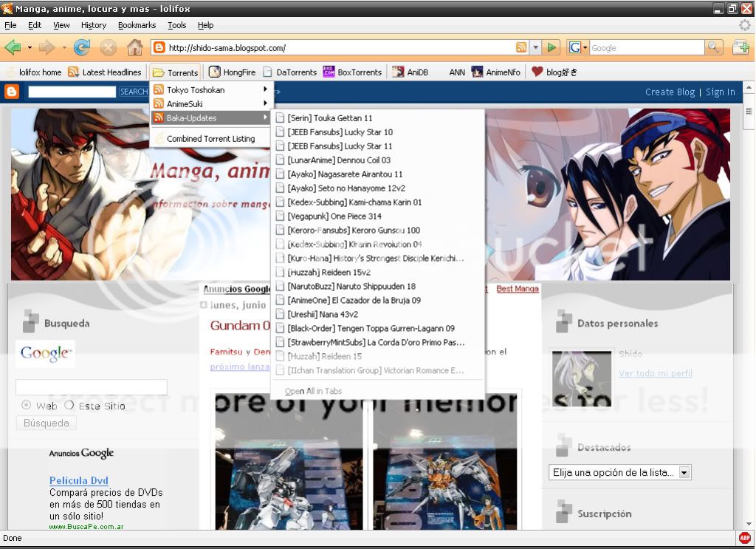This screenshot has height=549, width=756.
Task: Click the Create Blog link
Action: [669, 92]
